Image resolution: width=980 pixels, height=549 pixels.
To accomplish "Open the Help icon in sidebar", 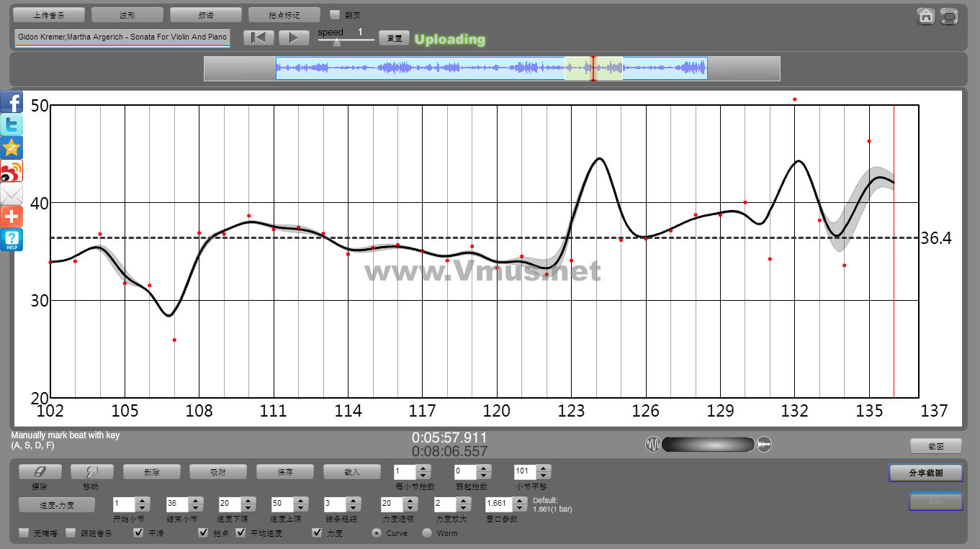I will coord(12,240).
